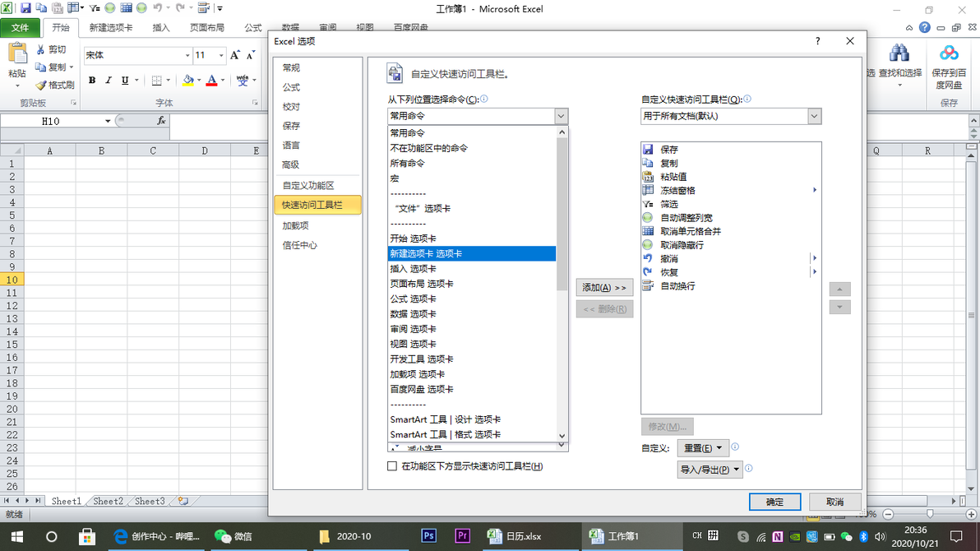Open the 文件 tab
This screenshot has height=551, width=980.
coord(20,27)
